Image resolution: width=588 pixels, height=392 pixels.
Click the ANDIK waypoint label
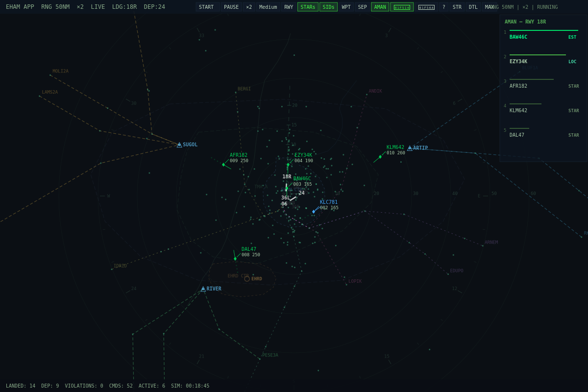coord(375,91)
